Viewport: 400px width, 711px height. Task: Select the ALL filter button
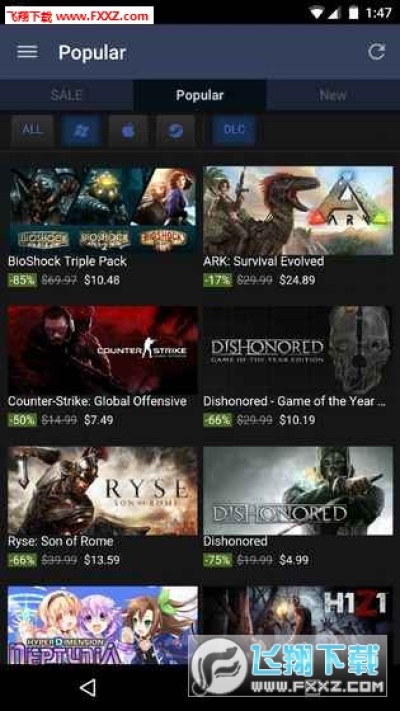[x=32, y=130]
